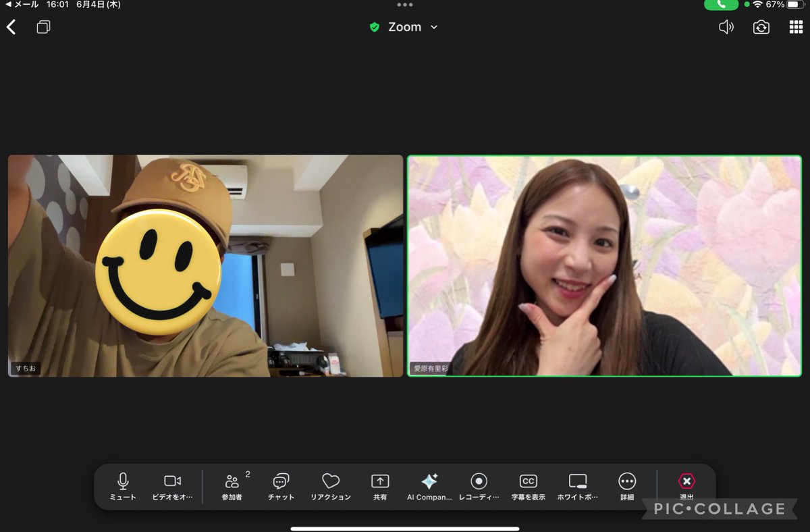Click the 愛原有里彩 name label
The height and width of the screenshot is (532, 810).
pyautogui.click(x=431, y=369)
